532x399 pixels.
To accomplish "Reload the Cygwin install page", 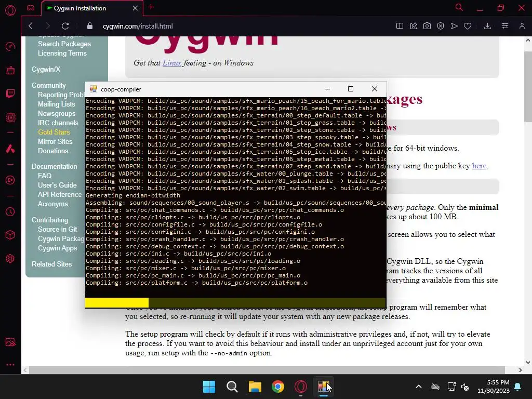I will pos(65,26).
